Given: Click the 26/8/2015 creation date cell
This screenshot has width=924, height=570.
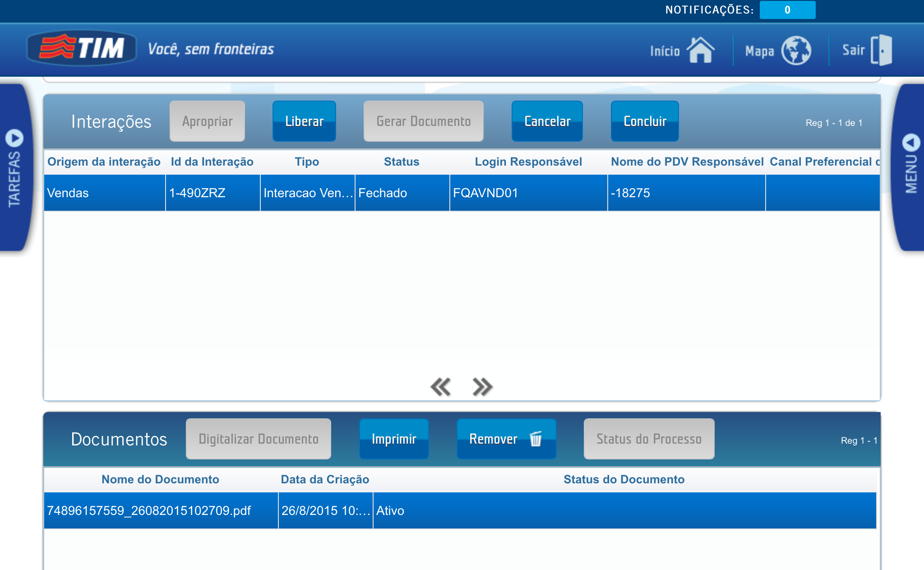Looking at the screenshot, I should [326, 510].
